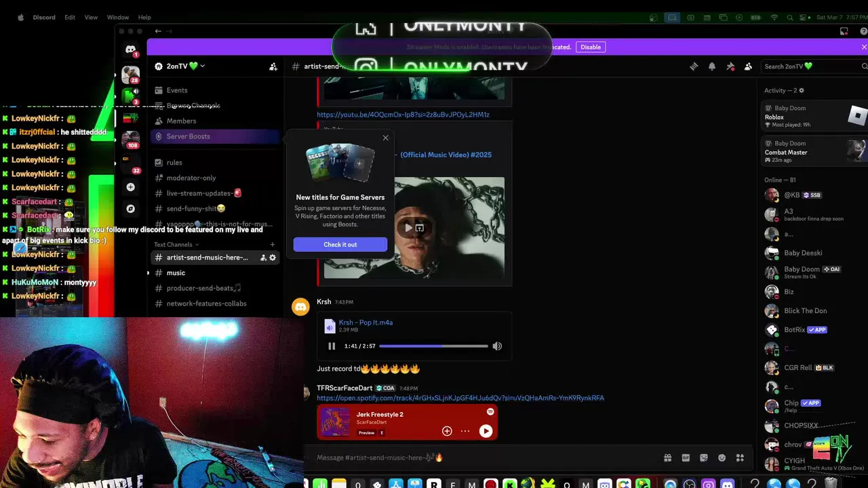Select the server icon with 28 badge
The image size is (868, 488).
tap(130, 75)
